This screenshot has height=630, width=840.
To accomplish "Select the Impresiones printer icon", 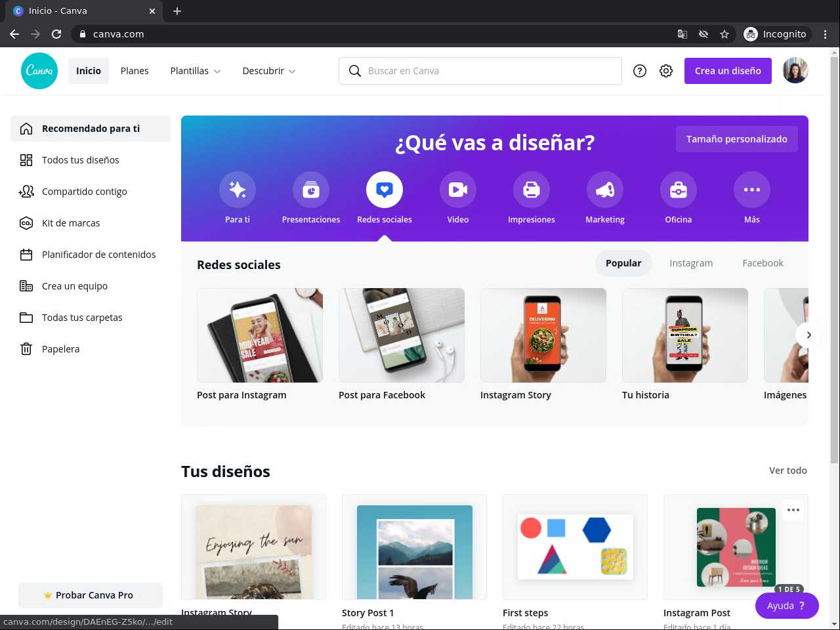I will point(532,190).
